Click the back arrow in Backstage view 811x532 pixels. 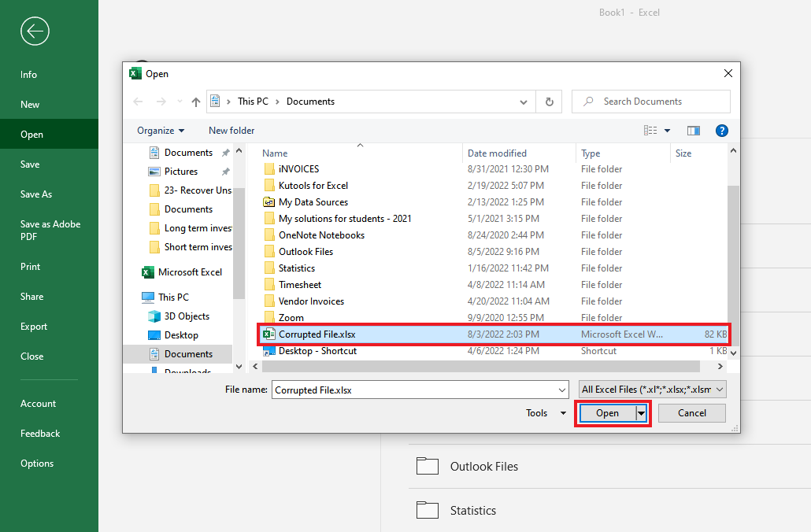(35, 31)
